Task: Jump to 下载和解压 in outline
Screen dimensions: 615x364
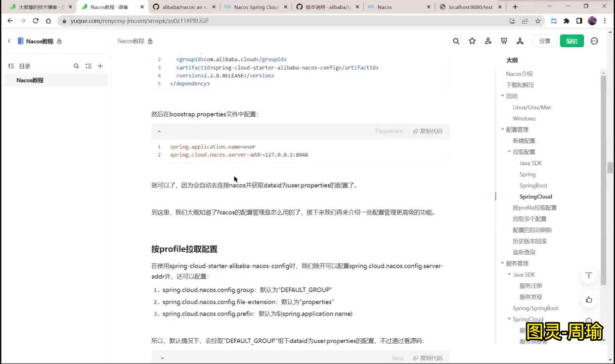Action: (x=520, y=85)
